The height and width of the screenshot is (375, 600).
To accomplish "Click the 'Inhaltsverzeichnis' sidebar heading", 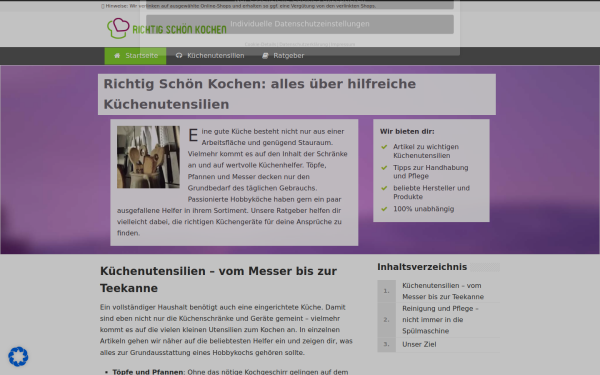I will tap(422, 267).
